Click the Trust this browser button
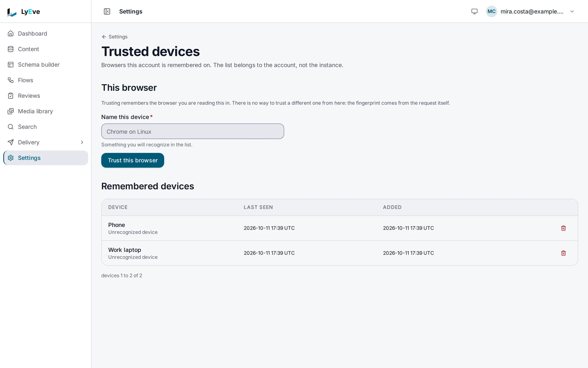This screenshot has height=368, width=588. 133,160
